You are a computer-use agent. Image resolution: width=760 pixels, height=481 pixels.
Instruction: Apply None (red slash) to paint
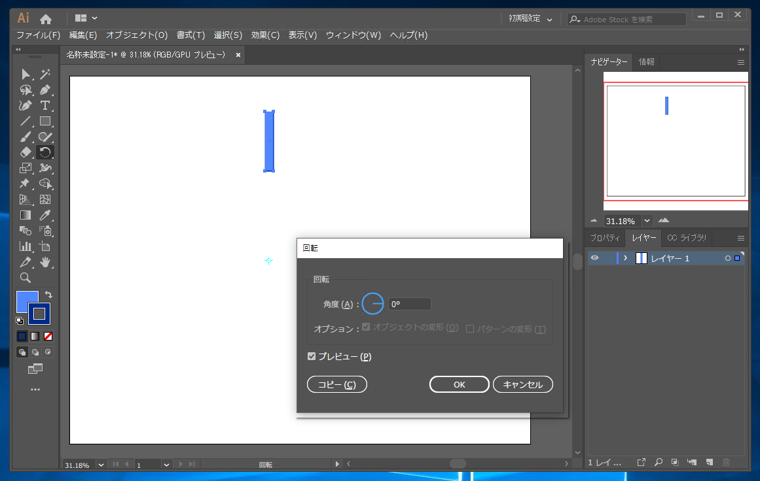coord(48,337)
